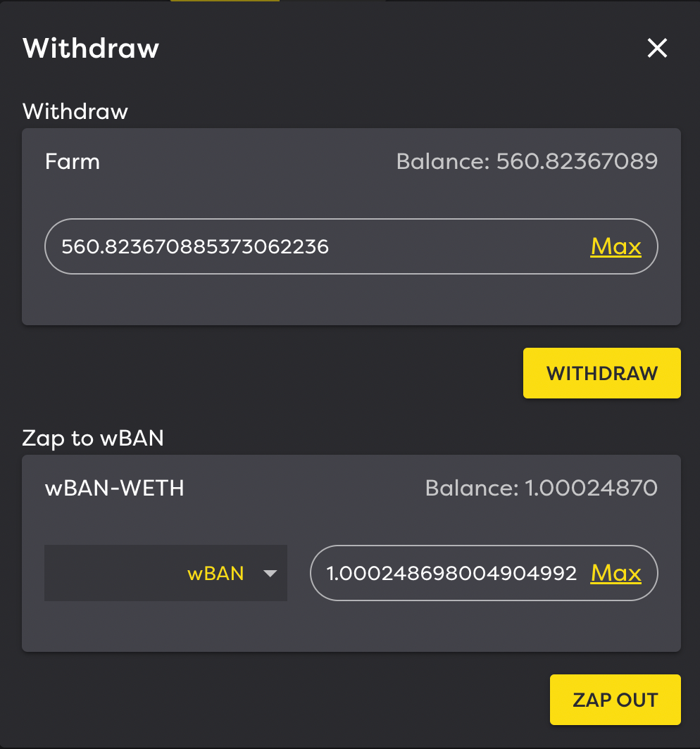Click the number 1.000248698004904992 in the field
This screenshot has width=700, height=749.
pyautogui.click(x=451, y=573)
